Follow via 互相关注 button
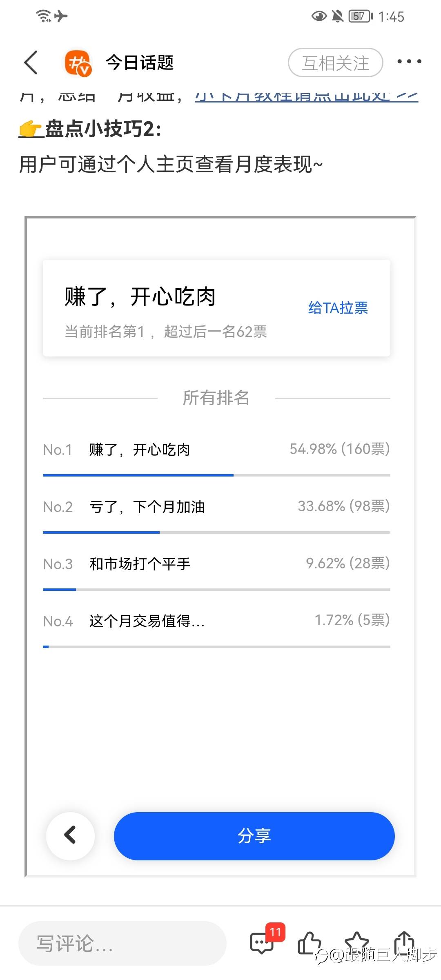The width and height of the screenshot is (441, 980). coord(336,62)
